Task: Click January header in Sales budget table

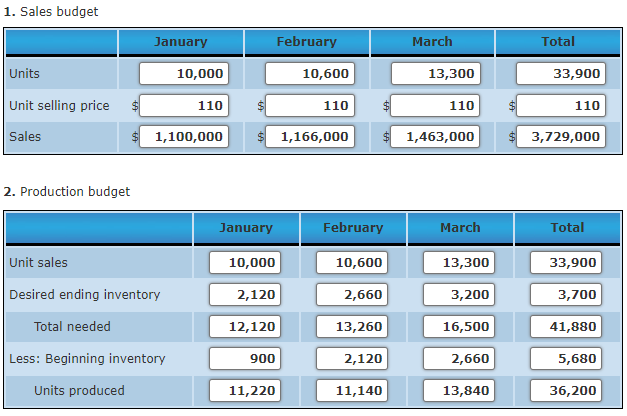Action: point(181,42)
